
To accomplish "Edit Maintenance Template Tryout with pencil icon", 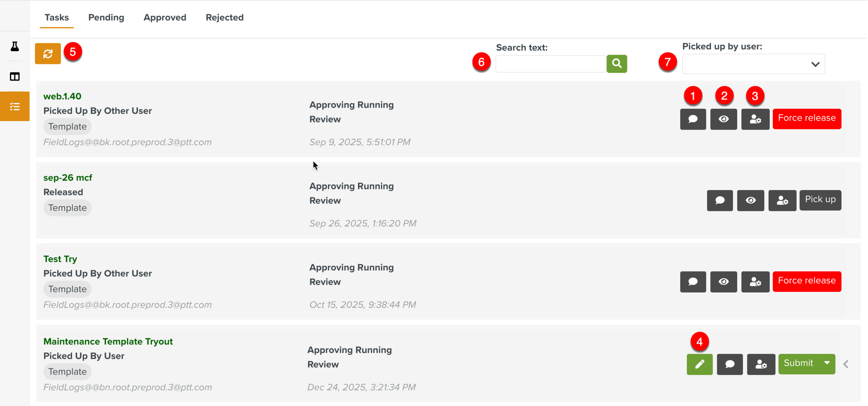I will click(x=699, y=364).
